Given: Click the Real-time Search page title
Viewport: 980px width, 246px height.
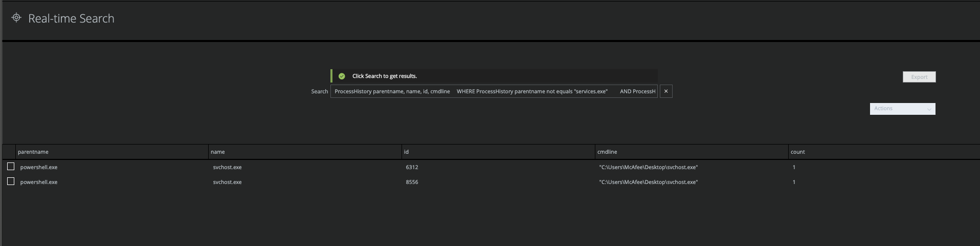Looking at the screenshot, I should pos(71,18).
